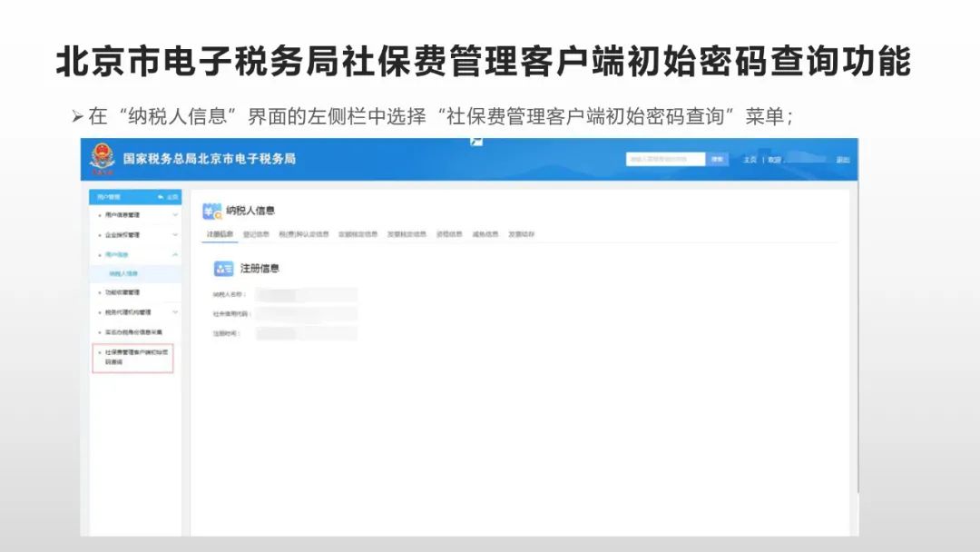
Task: Switch to the 减免信息 tab
Action: click(x=485, y=234)
